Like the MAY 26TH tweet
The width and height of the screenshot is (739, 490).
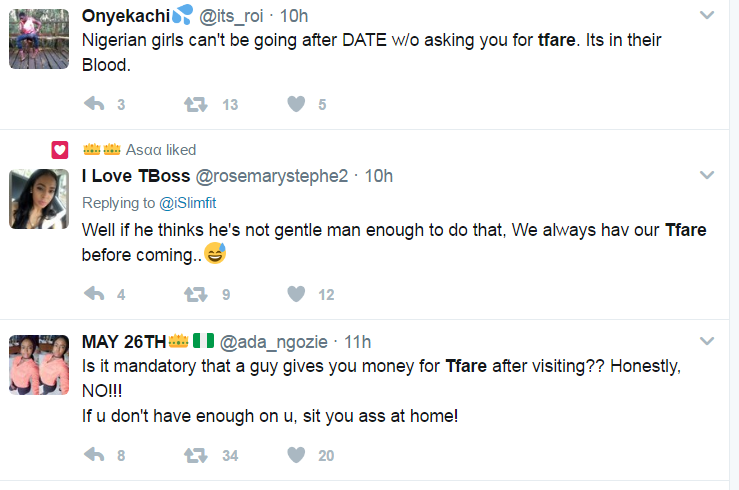(296, 455)
